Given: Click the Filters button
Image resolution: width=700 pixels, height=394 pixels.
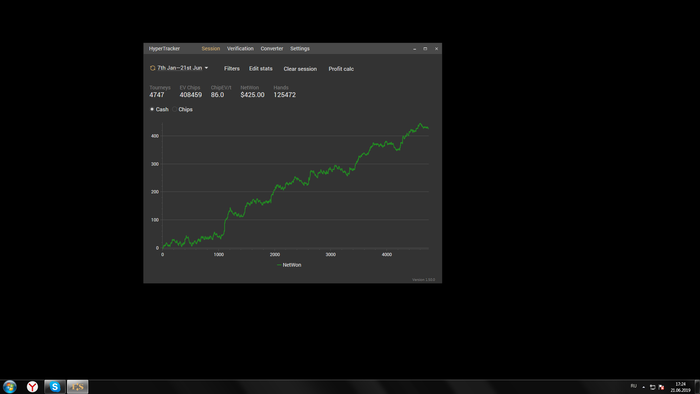Looking at the screenshot, I should coord(232,69).
